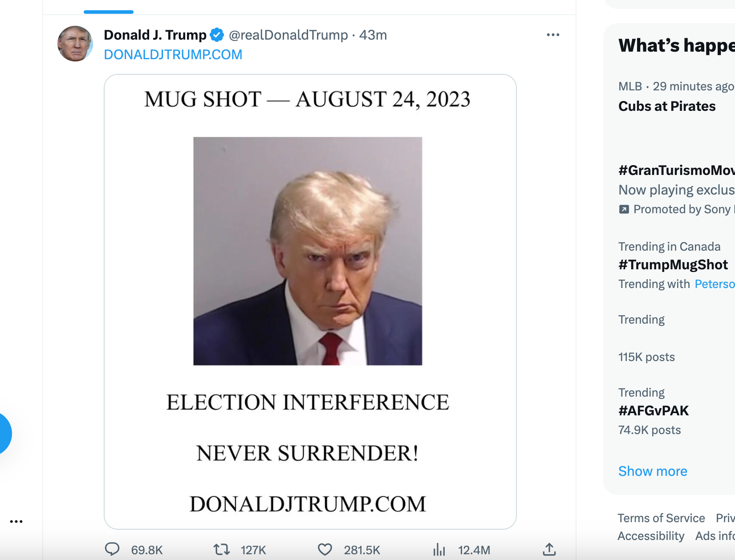
Task: Click the retweet arrows icon
Action: click(221, 549)
